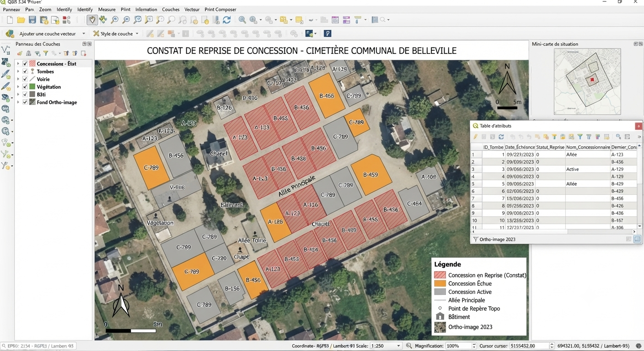This screenshot has height=351, width=644.
Task: Click the grey Concession Active legend swatch
Action: coord(440,292)
